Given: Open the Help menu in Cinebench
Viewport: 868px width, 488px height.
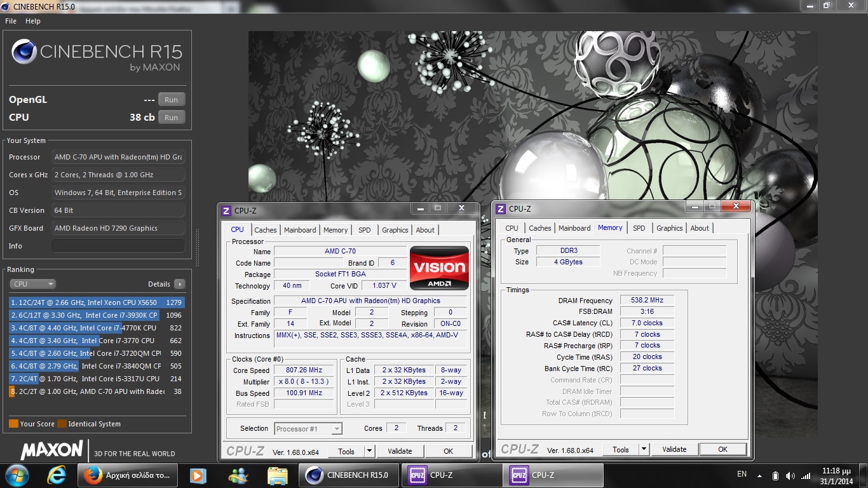Looking at the screenshot, I should [x=33, y=21].
